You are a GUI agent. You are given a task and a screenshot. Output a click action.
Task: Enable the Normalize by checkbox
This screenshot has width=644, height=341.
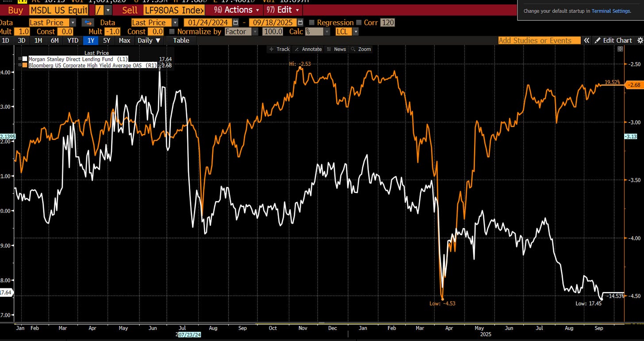pos(172,31)
